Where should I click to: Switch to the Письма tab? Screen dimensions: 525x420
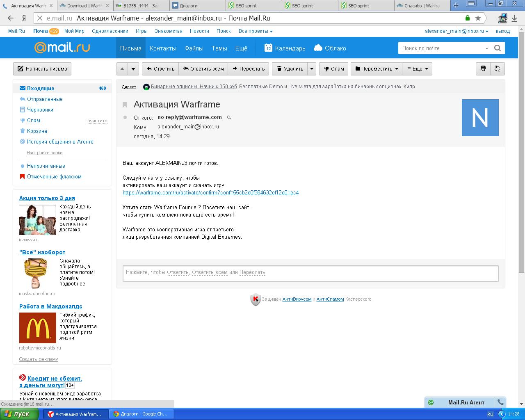pos(130,48)
